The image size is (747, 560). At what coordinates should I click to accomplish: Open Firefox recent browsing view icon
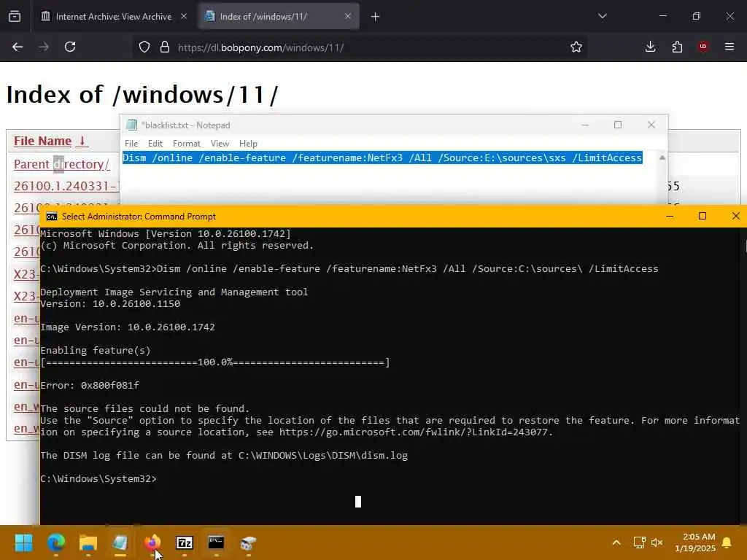(15, 17)
